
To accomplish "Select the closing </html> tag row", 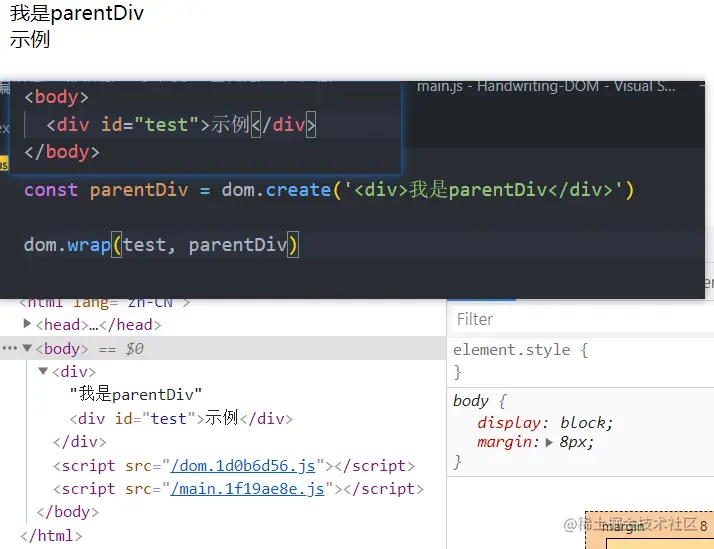I will pyautogui.click(x=51, y=535).
